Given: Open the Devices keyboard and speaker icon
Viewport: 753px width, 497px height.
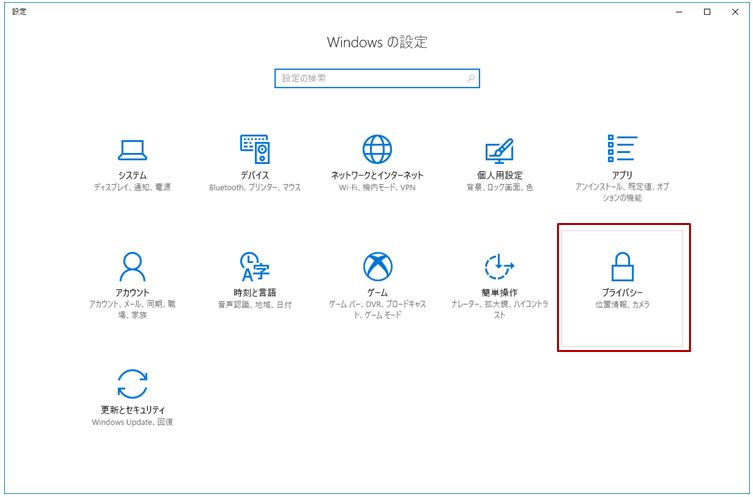Looking at the screenshot, I should pyautogui.click(x=255, y=149).
